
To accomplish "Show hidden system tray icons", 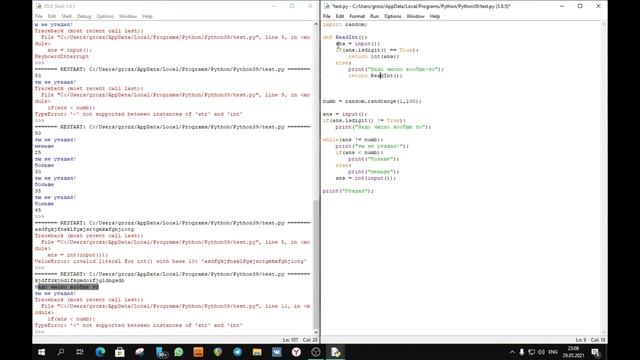I will [512, 352].
